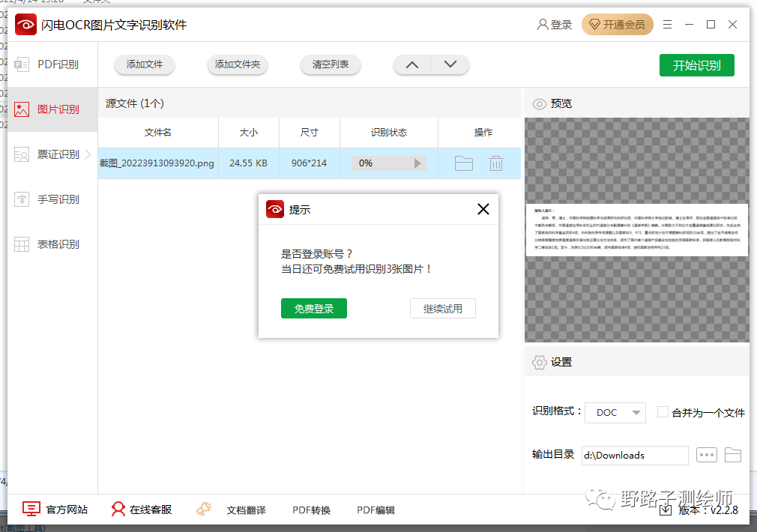
Task: Click the 24.55 KB size cell
Action: pos(249,163)
